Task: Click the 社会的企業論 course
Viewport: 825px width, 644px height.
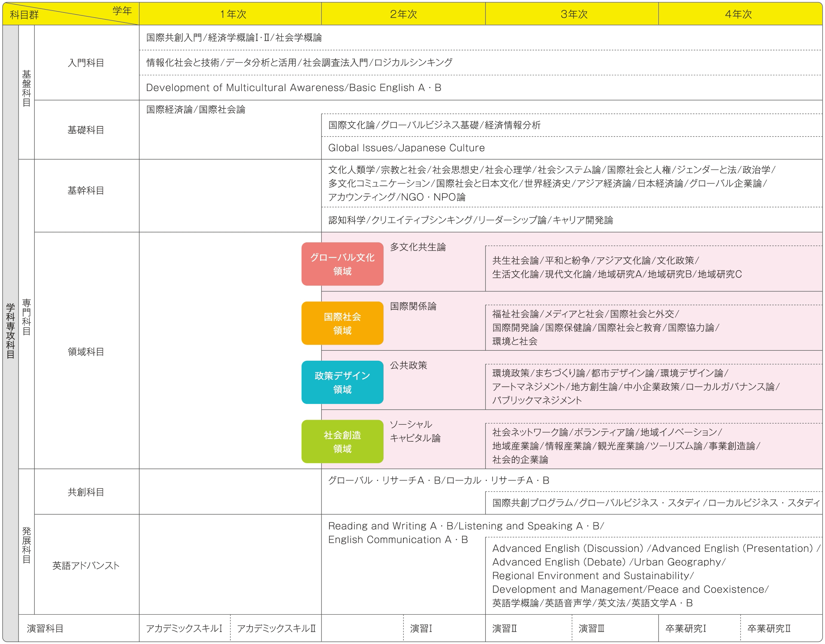Action: pyautogui.click(x=520, y=459)
